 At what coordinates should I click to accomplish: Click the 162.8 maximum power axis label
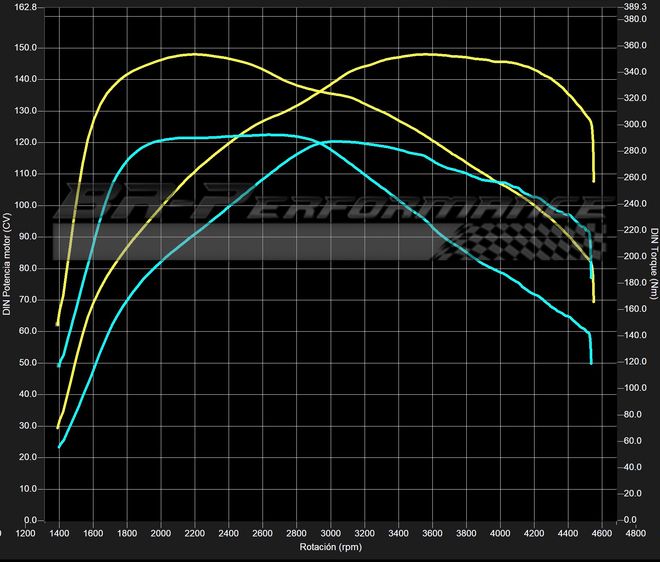point(24,7)
